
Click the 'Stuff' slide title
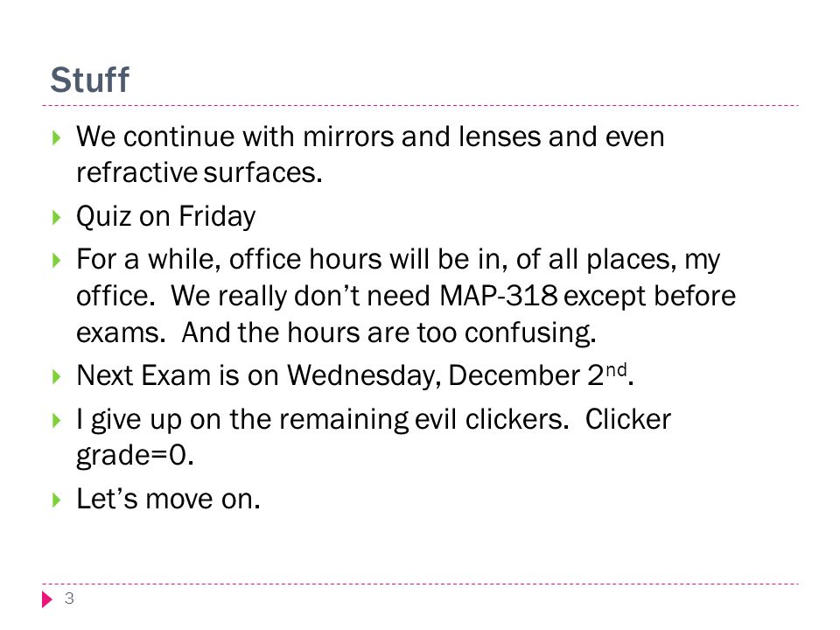pyautogui.click(x=89, y=80)
